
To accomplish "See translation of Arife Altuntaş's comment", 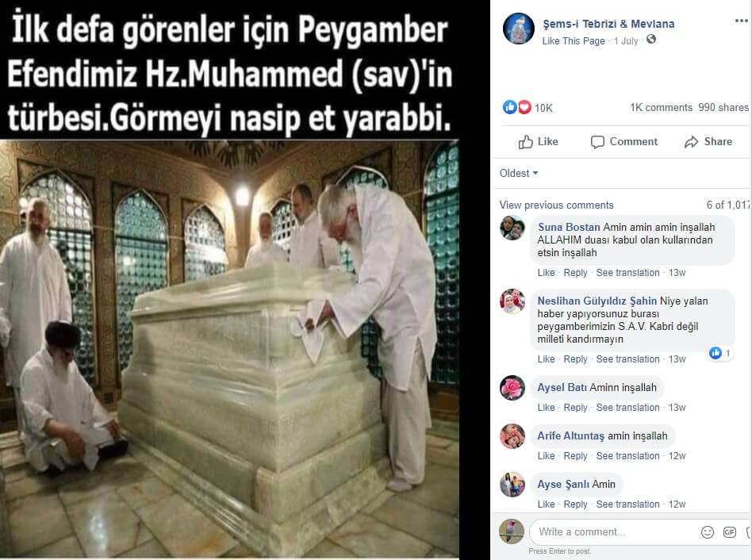I will click(627, 456).
